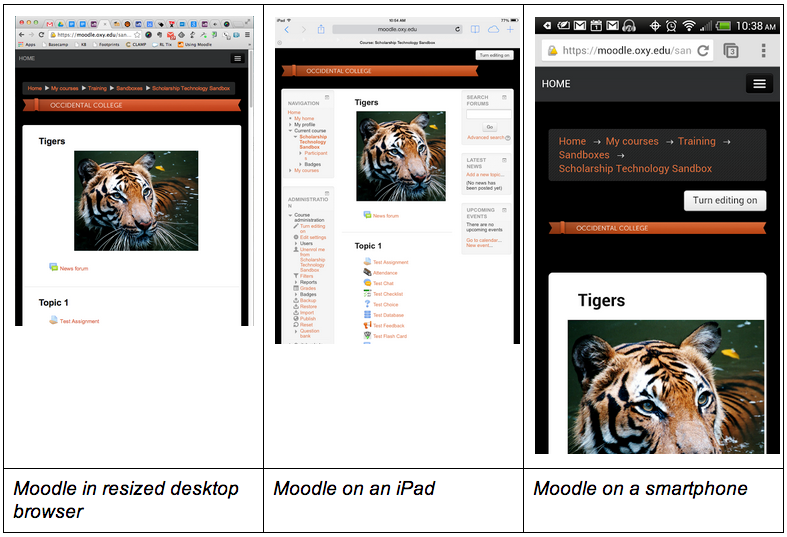Screen dimensions: 787x537
Task: Click Scholarship Technology Sandbox breadcrumb on smartphone
Action: tap(635, 169)
